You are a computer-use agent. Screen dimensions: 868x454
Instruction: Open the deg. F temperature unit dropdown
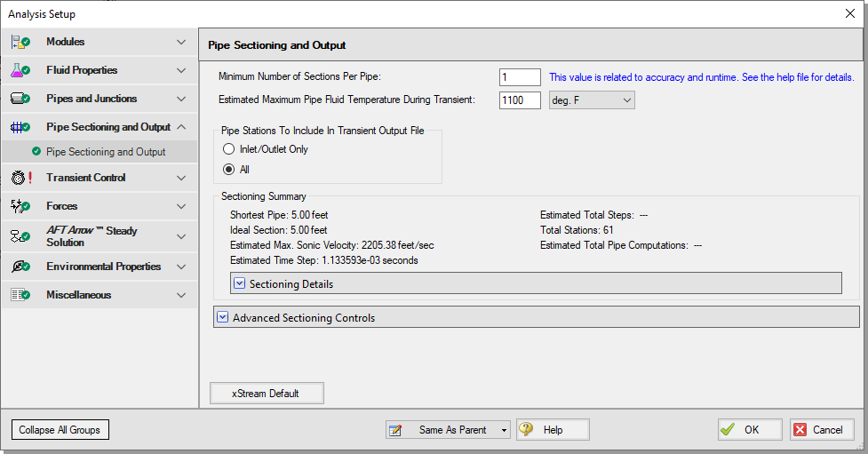pyautogui.click(x=592, y=100)
